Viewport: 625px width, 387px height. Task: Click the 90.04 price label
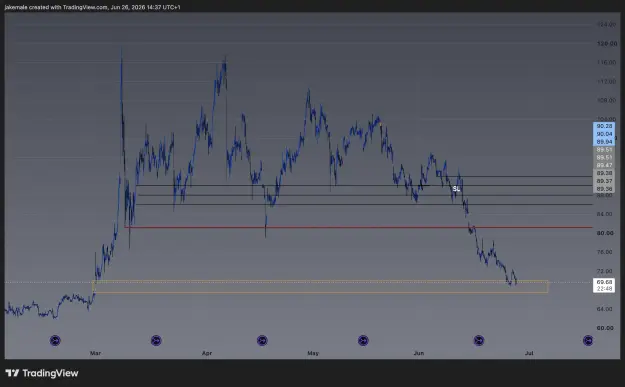[604, 134]
